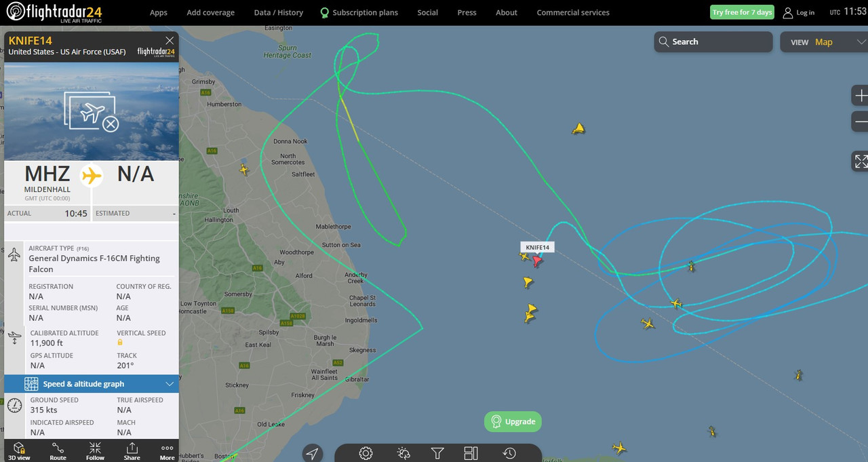Click in the Search field
Image resolution: width=868 pixels, height=462 pixels.
coord(713,42)
